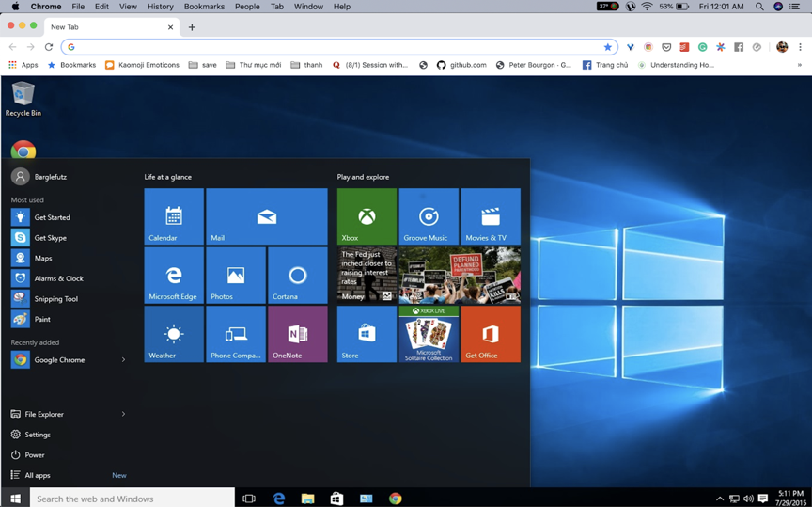Launch the Xbox tile
The height and width of the screenshot is (507, 812).
(x=367, y=216)
